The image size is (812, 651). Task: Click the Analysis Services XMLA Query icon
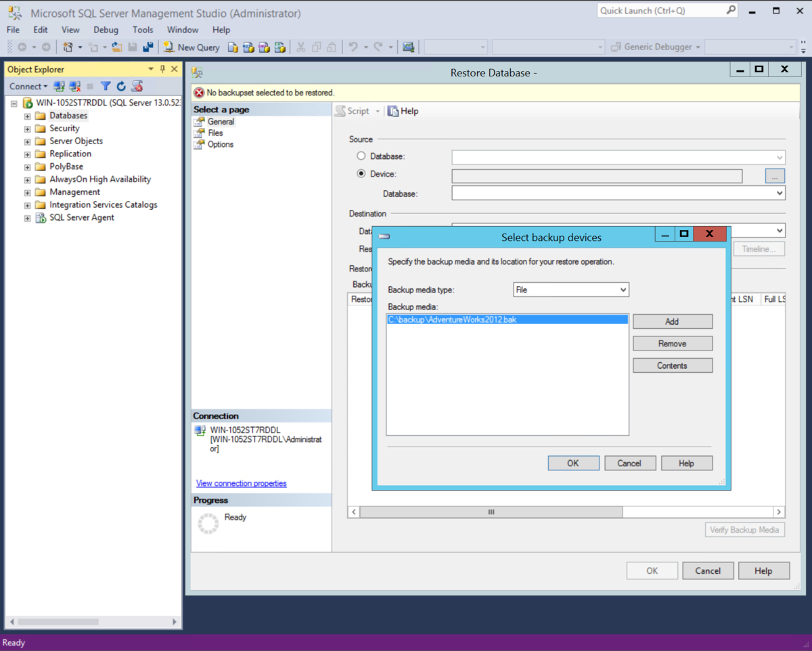[x=279, y=47]
